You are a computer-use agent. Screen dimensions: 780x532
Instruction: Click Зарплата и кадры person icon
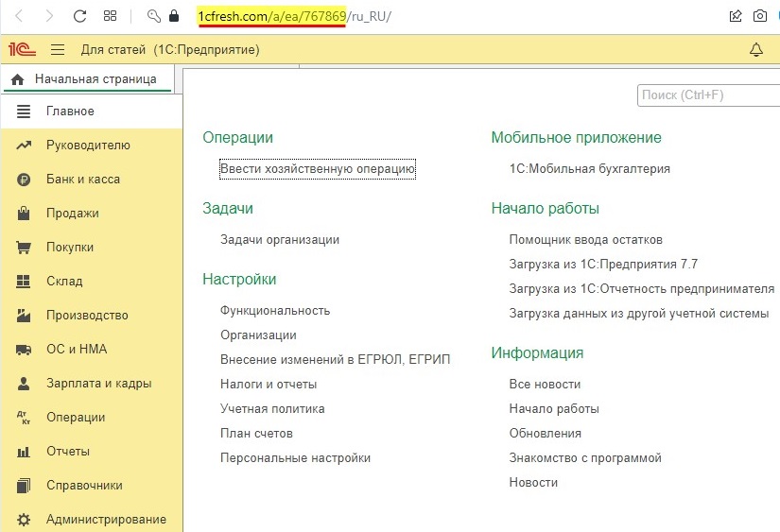click(24, 384)
